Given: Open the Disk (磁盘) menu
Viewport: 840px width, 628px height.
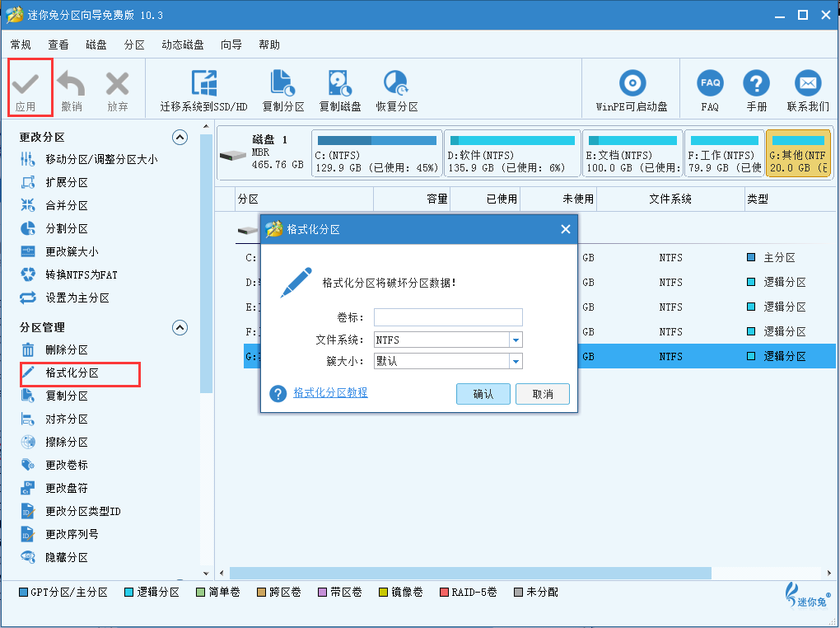Looking at the screenshot, I should pyautogui.click(x=96, y=45).
